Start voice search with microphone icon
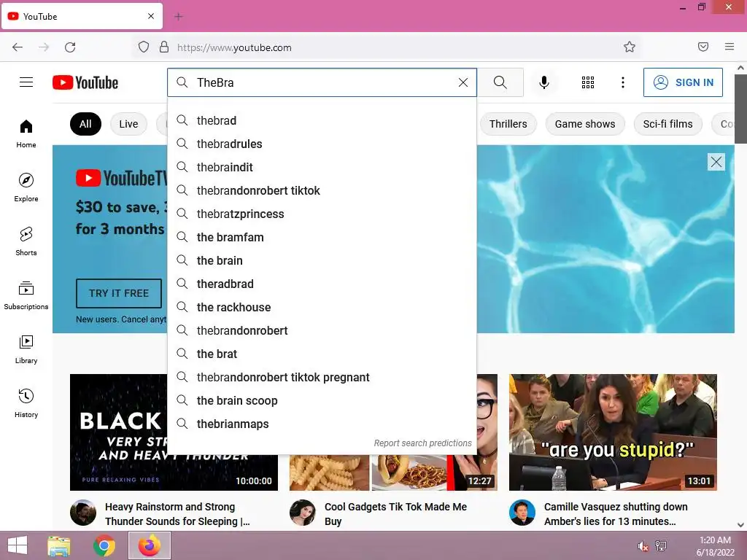 (543, 82)
